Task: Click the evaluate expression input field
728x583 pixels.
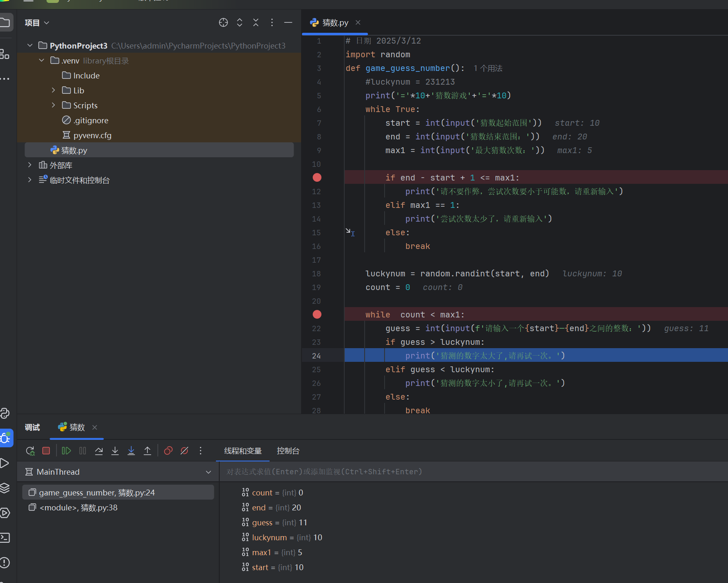Action: click(457, 472)
